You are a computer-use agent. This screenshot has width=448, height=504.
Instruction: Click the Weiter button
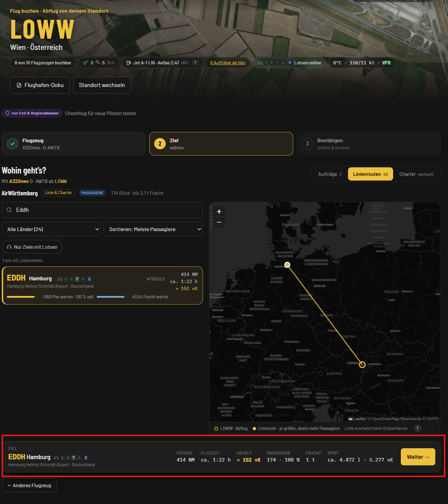(x=418, y=457)
